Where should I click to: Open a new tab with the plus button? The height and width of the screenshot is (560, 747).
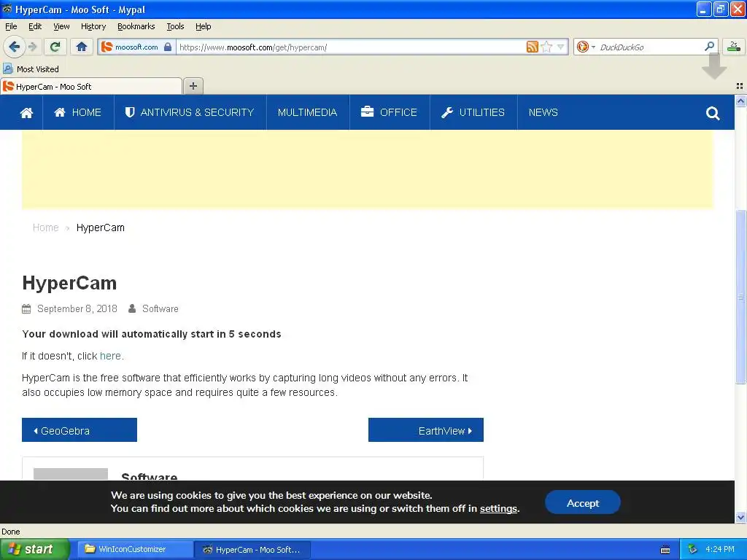coord(193,86)
